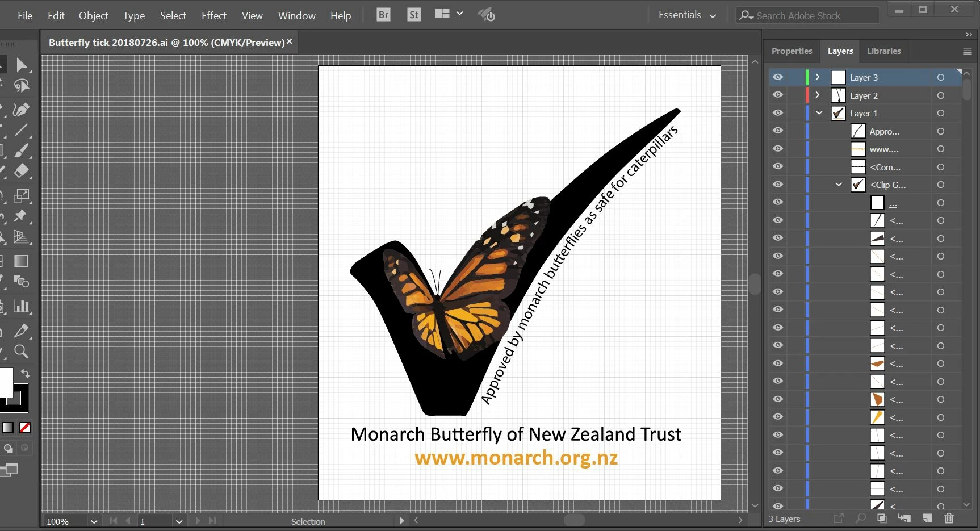Click the target circle for Layer 1

tap(941, 113)
